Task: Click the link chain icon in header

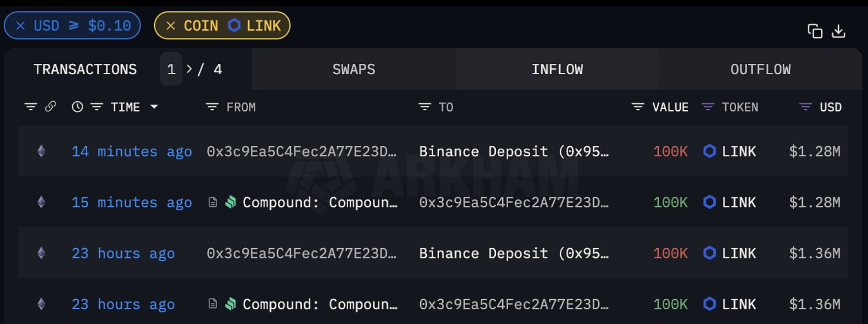Action: (x=50, y=106)
